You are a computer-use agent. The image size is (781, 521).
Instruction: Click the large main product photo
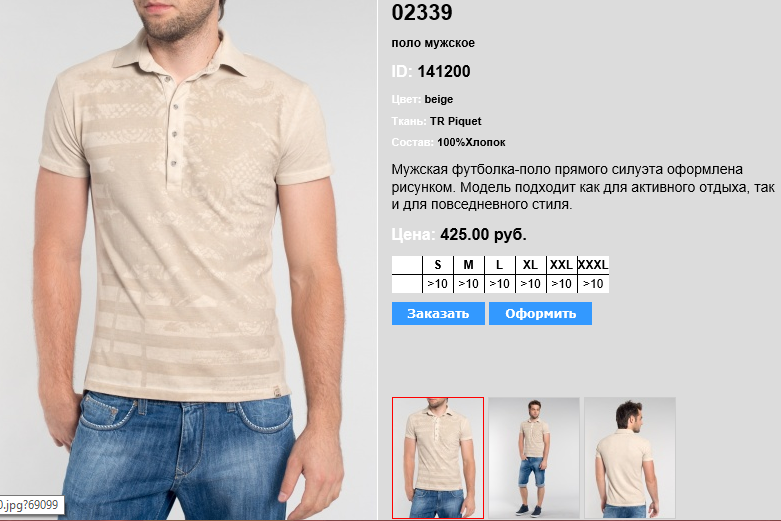coord(188,260)
